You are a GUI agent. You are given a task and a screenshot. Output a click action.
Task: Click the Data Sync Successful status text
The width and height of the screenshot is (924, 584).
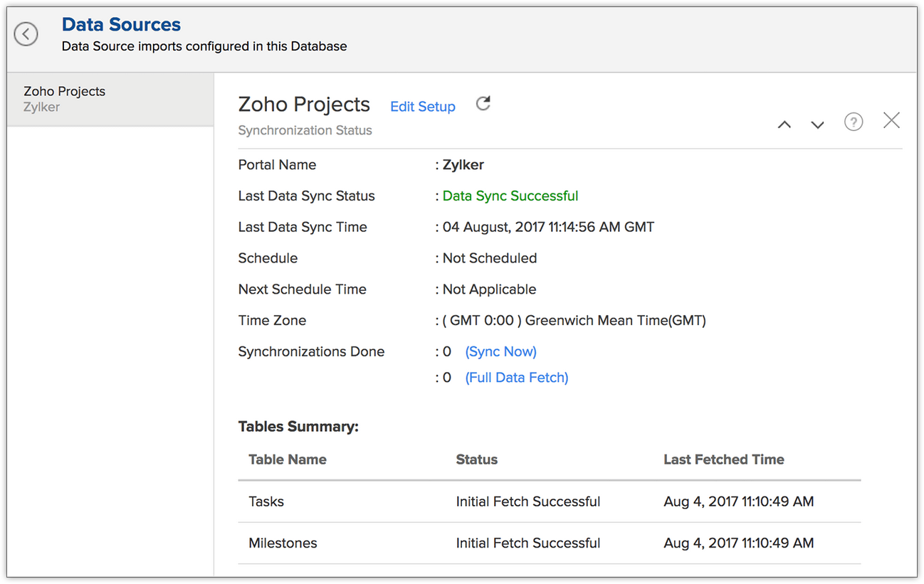coord(510,196)
